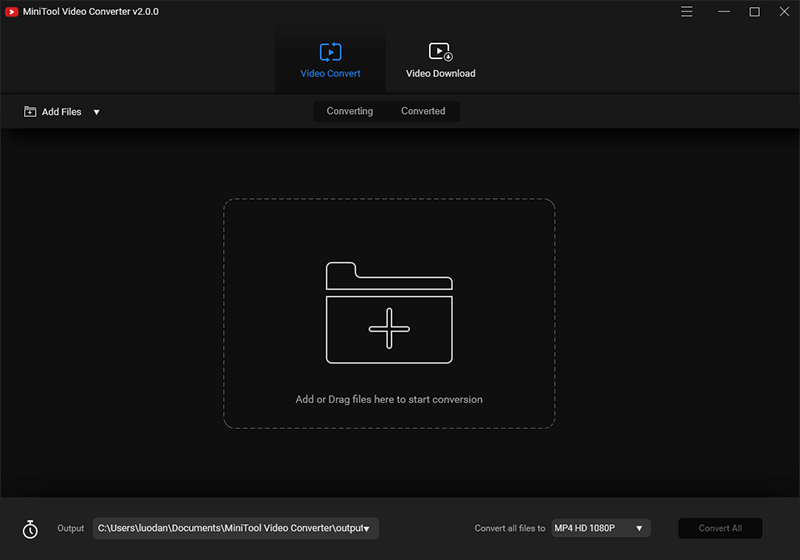Screen dimensions: 800x560
Task: Click the Video Download icon
Action: point(441,52)
